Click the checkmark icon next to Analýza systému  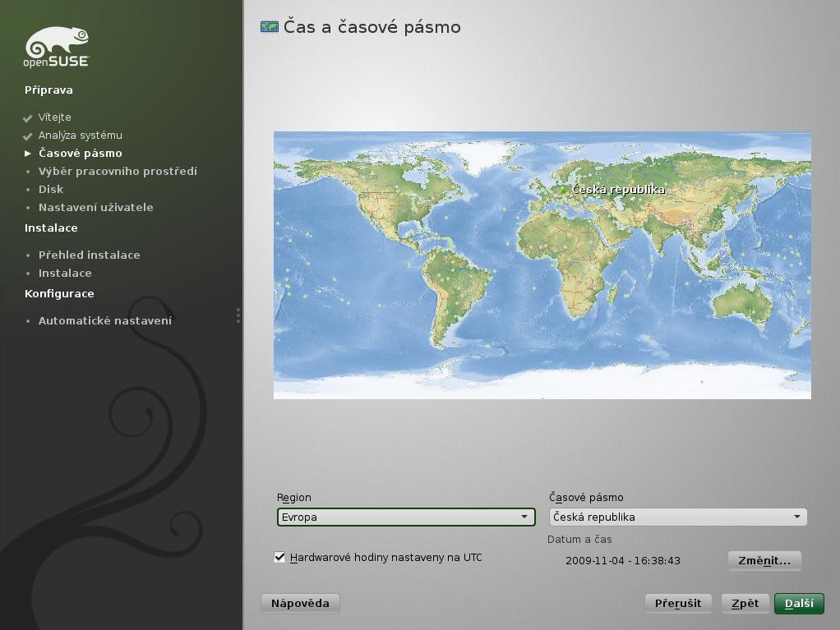[x=28, y=136]
